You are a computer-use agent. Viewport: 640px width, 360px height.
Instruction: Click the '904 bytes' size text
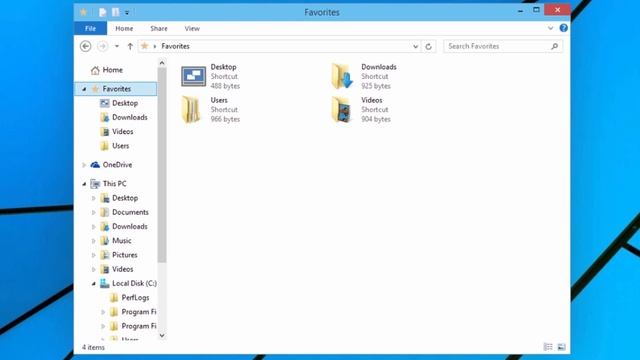click(376, 119)
